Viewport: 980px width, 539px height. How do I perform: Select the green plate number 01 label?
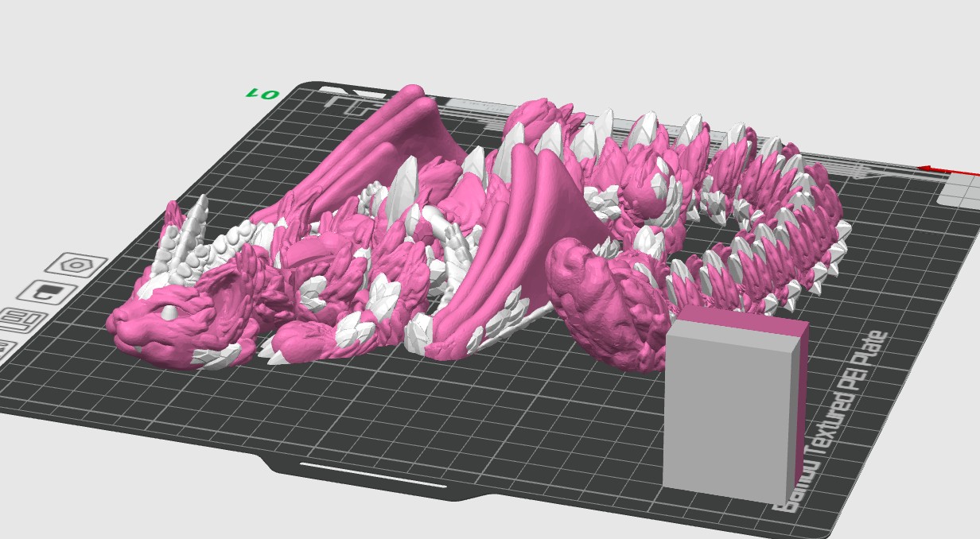pos(263,95)
